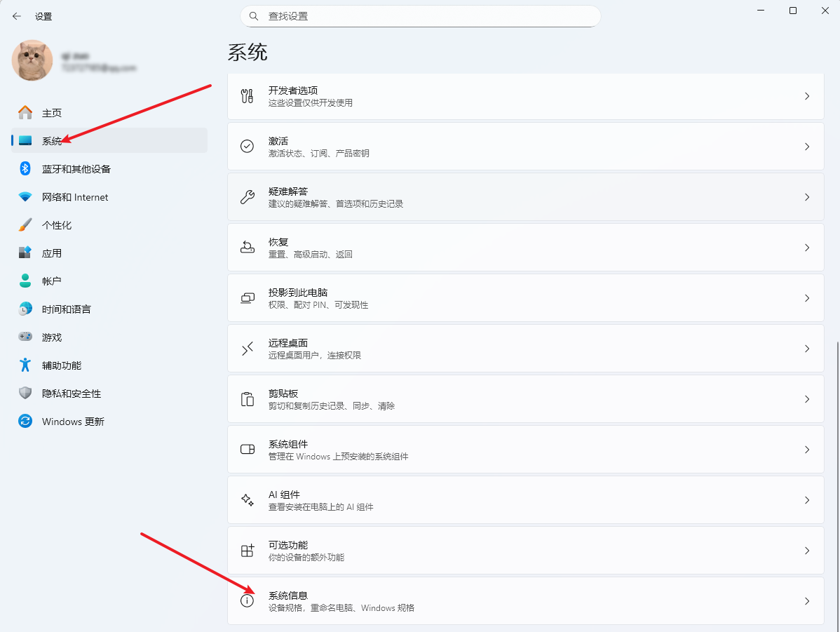
Task: Click the Accessibility person icon
Action: tap(25, 365)
